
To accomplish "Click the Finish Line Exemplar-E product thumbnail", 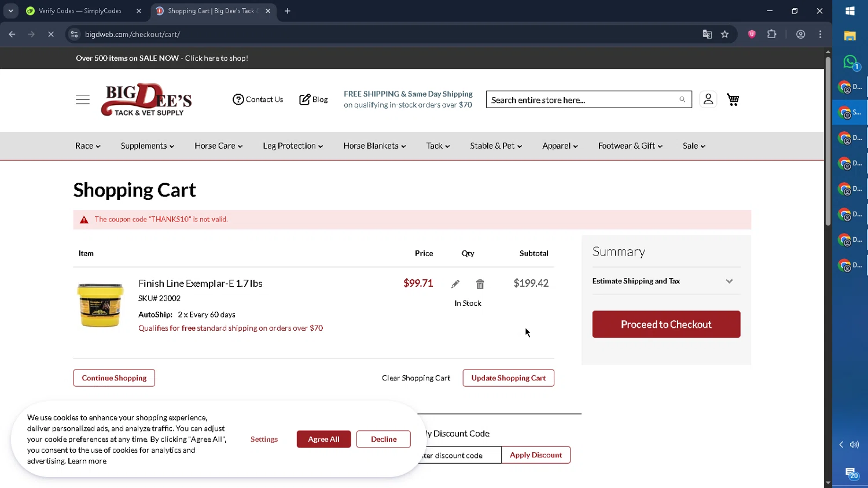I will coord(100,305).
